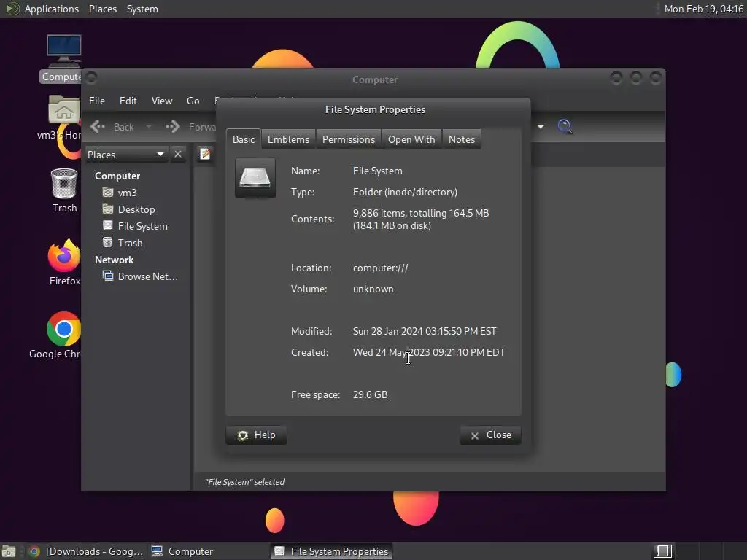
Task: Open Back history dropdown arrow
Action: [x=149, y=127]
